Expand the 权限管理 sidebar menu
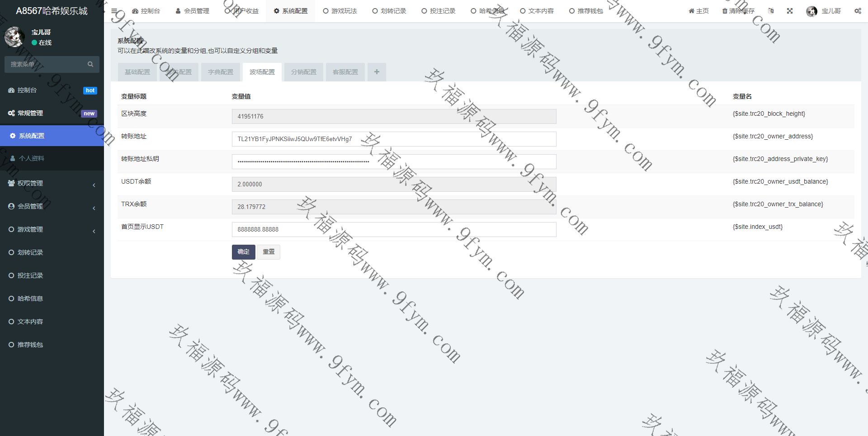 (52, 183)
